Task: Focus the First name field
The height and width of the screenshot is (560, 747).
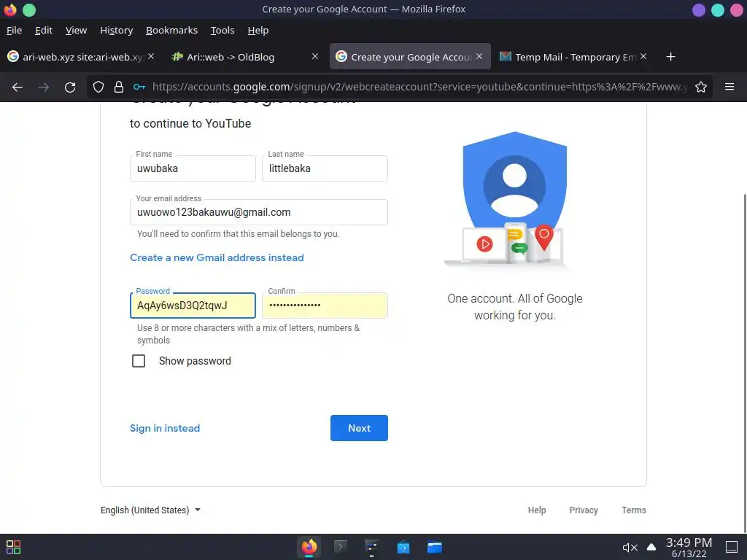Action: tap(193, 168)
